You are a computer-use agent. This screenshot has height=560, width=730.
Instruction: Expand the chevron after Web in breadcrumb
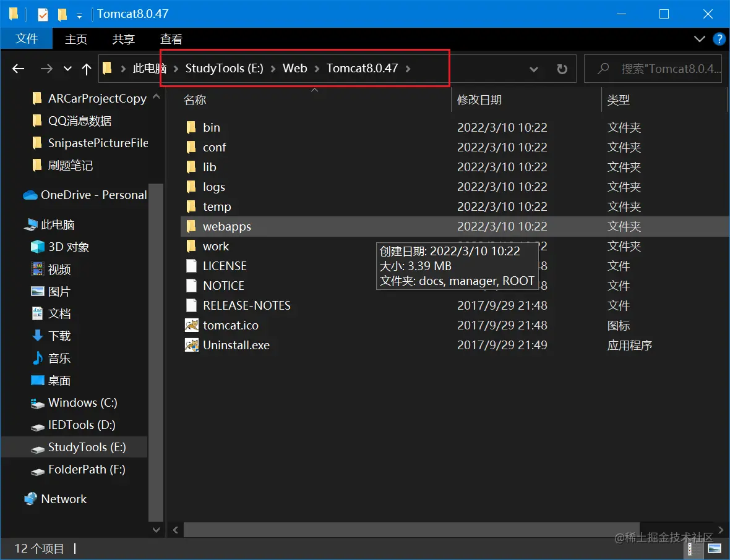[317, 69]
